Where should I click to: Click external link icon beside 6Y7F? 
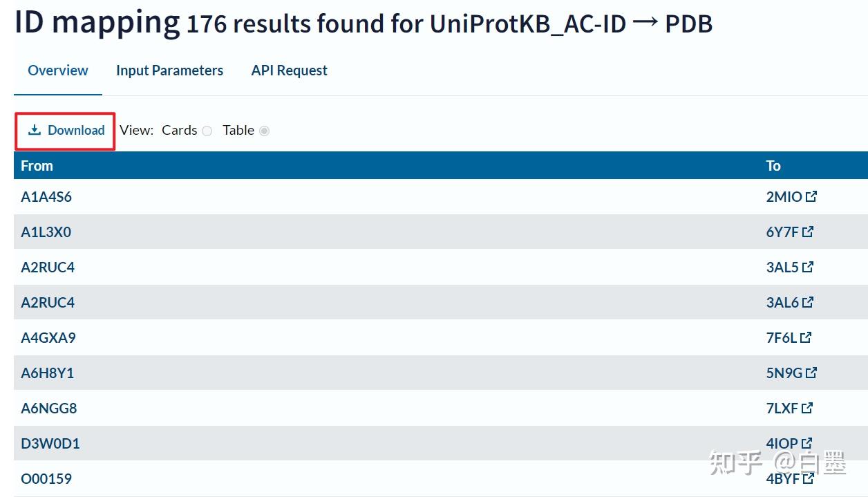807,231
